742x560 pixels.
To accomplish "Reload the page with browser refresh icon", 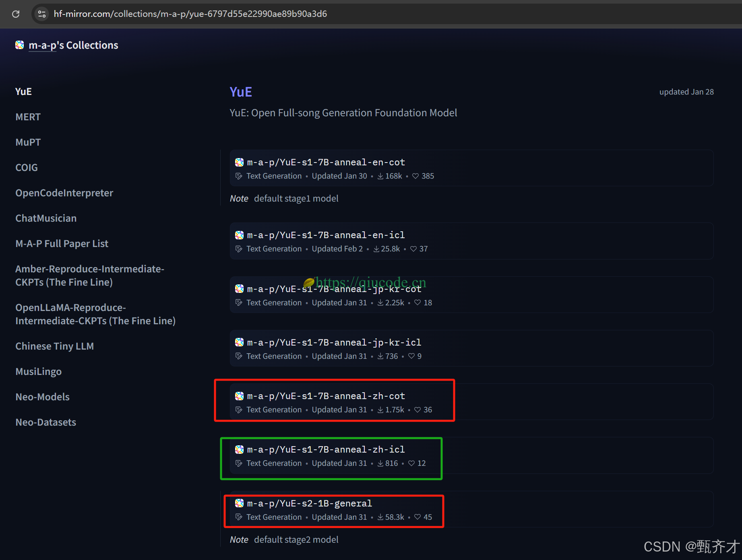I will (16, 14).
